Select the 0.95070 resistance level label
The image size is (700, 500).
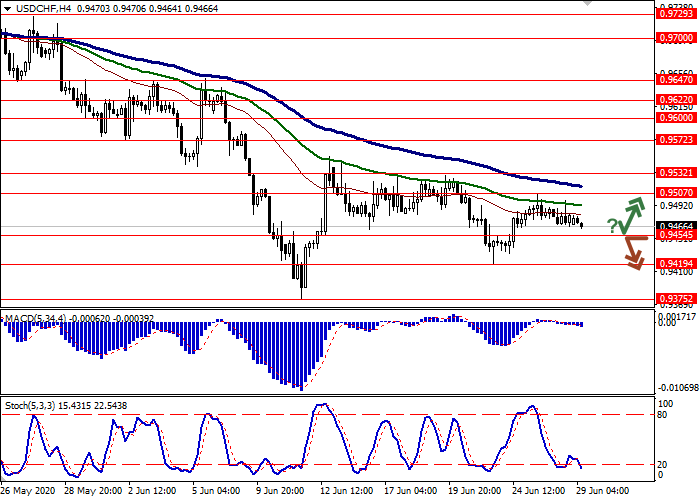(x=674, y=192)
